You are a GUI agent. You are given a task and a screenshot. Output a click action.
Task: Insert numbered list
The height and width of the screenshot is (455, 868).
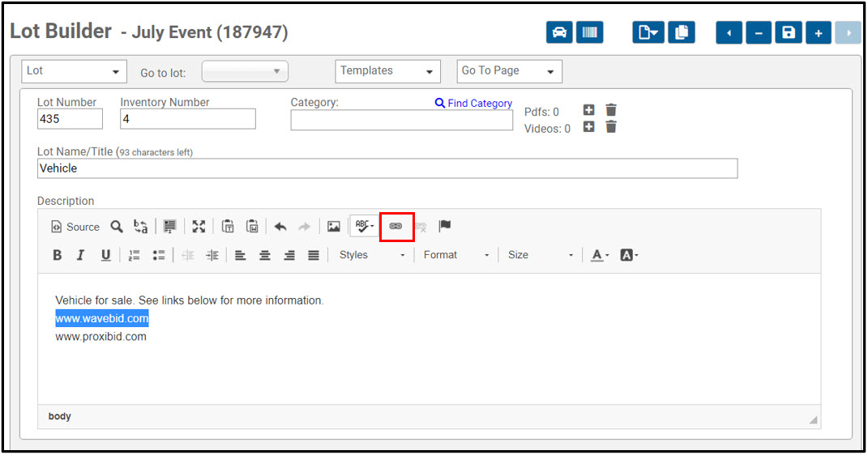click(134, 255)
